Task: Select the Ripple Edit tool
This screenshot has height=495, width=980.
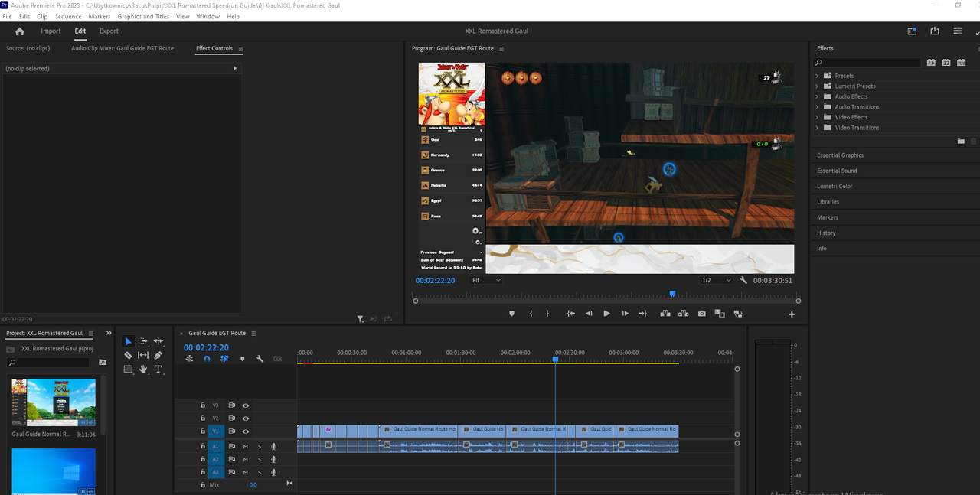Action: pos(158,341)
